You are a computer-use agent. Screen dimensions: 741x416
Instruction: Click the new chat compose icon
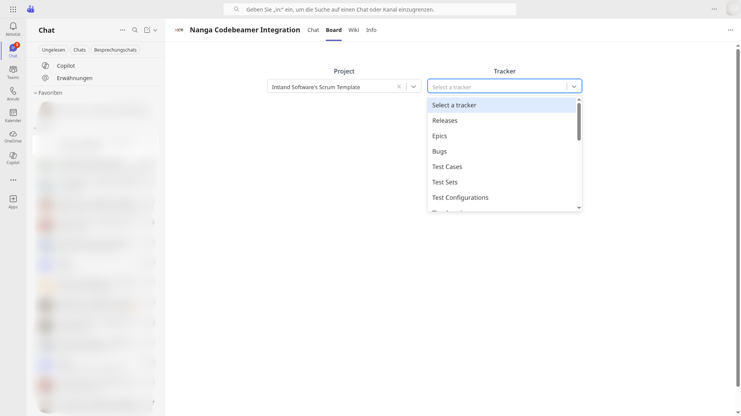[x=147, y=30]
